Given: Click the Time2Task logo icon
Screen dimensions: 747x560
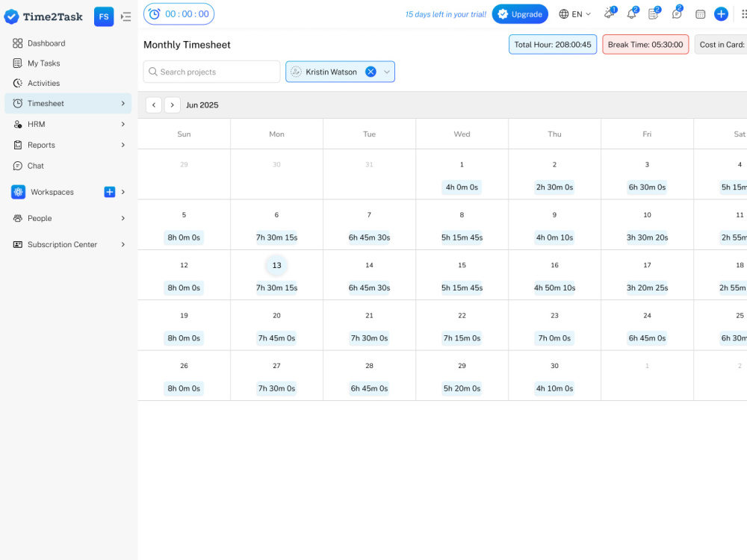Looking at the screenshot, I should pos(11,16).
